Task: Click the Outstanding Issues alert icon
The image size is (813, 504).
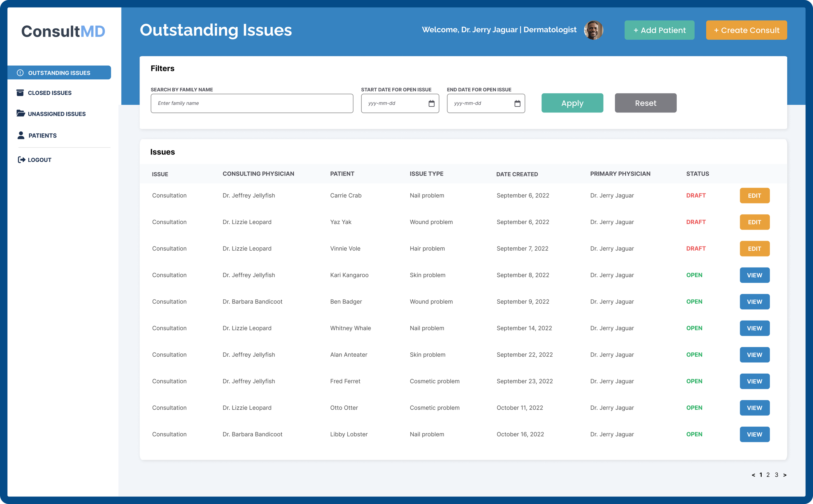Action: [20, 73]
